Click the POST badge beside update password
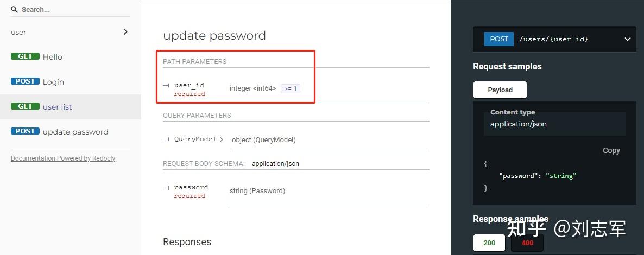Viewport: 644px width, 255px height. 25,131
